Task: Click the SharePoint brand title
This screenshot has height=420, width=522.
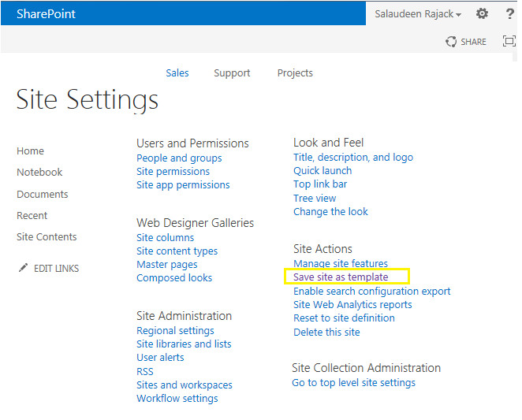Action: coord(46,13)
